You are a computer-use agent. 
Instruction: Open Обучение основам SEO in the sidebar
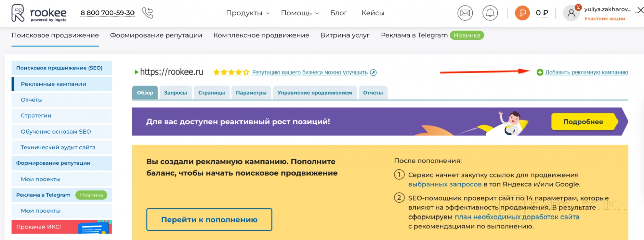pos(62,132)
